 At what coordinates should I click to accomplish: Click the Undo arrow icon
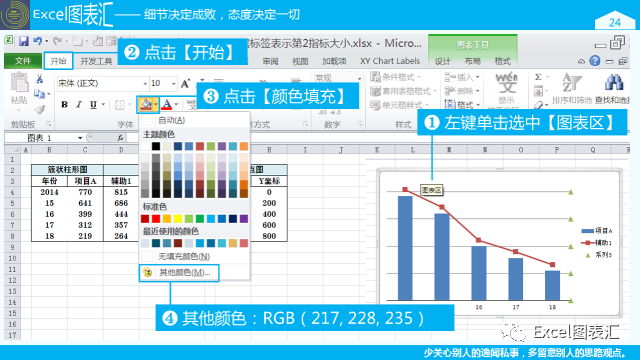38,41
